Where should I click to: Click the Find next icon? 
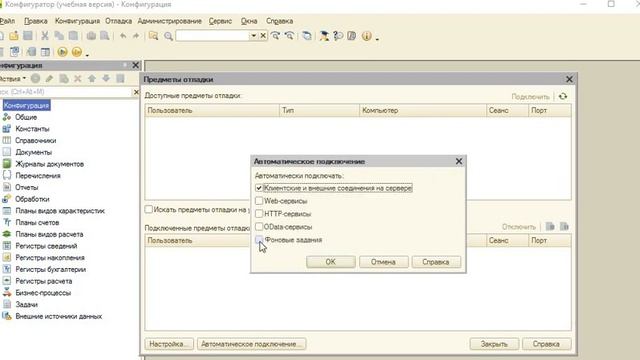276,36
